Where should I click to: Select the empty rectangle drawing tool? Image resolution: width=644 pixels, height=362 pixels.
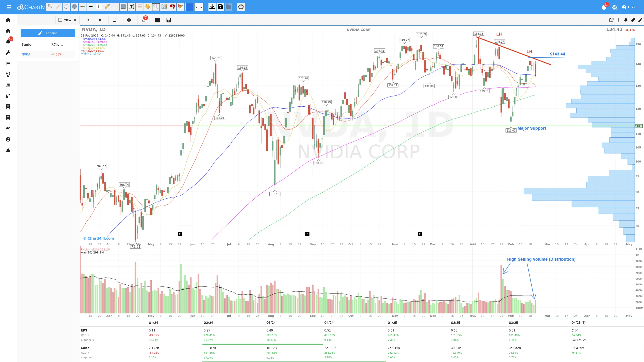point(115,7)
